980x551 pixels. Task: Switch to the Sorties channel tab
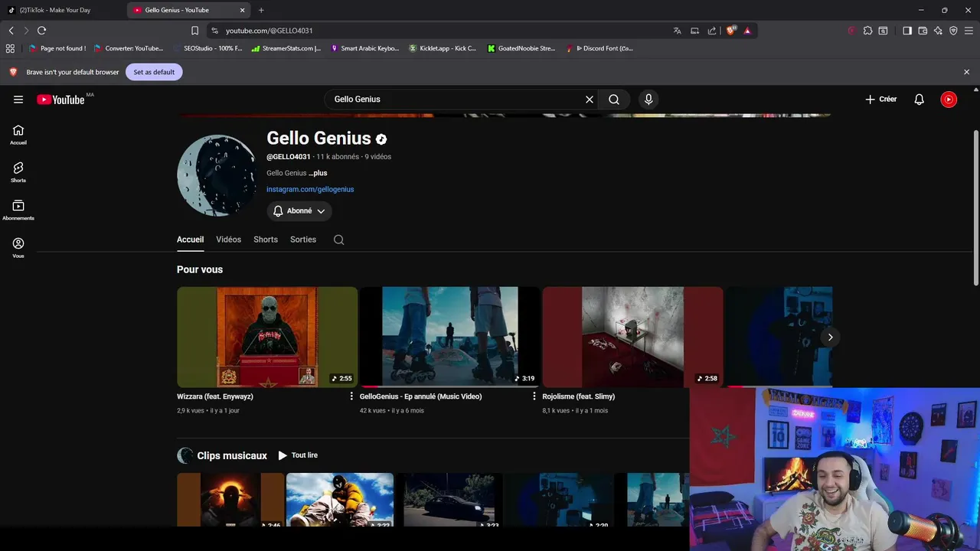point(303,240)
